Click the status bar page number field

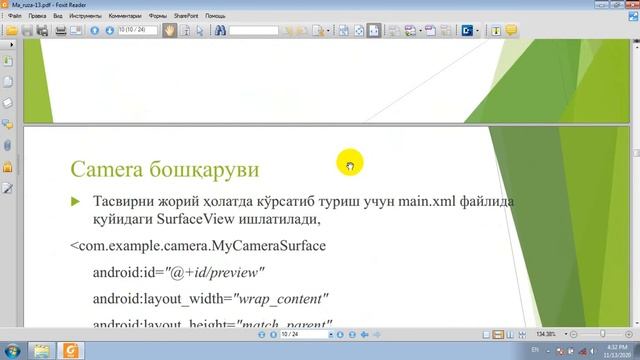pyautogui.click(x=304, y=334)
